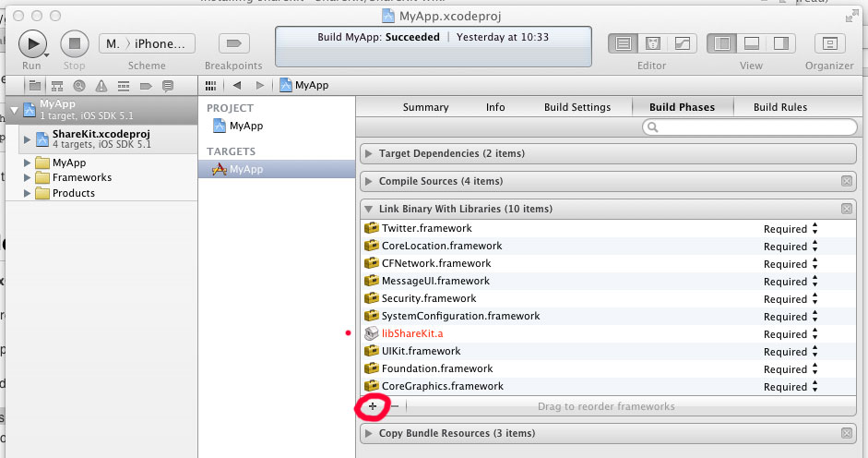Image resolution: width=868 pixels, height=458 pixels.
Task: Show the Breakpoint navigator
Action: [x=146, y=85]
